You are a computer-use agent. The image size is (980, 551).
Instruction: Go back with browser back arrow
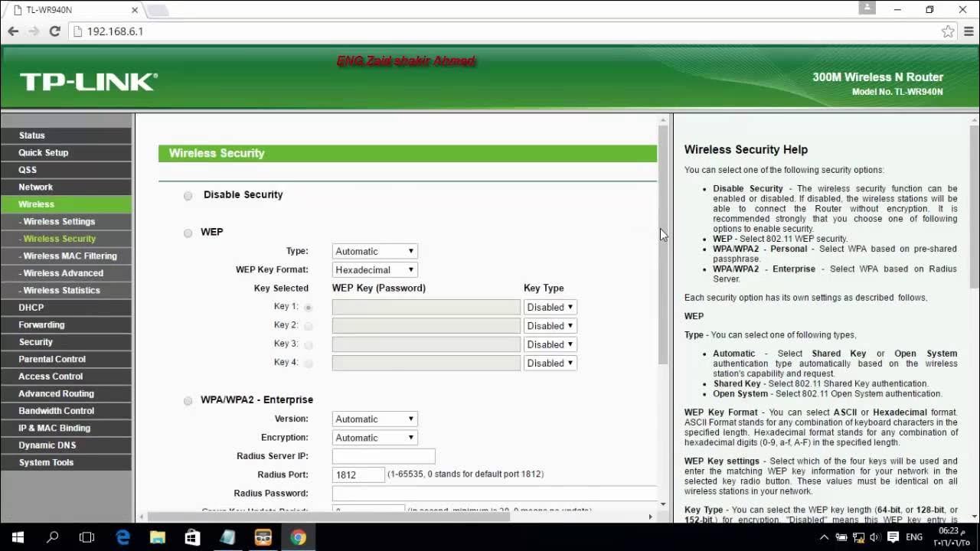pyautogui.click(x=13, y=31)
